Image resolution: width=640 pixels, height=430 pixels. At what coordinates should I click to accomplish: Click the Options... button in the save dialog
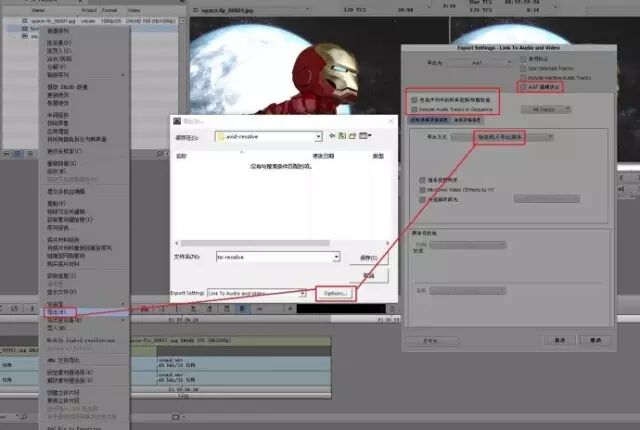(x=336, y=293)
